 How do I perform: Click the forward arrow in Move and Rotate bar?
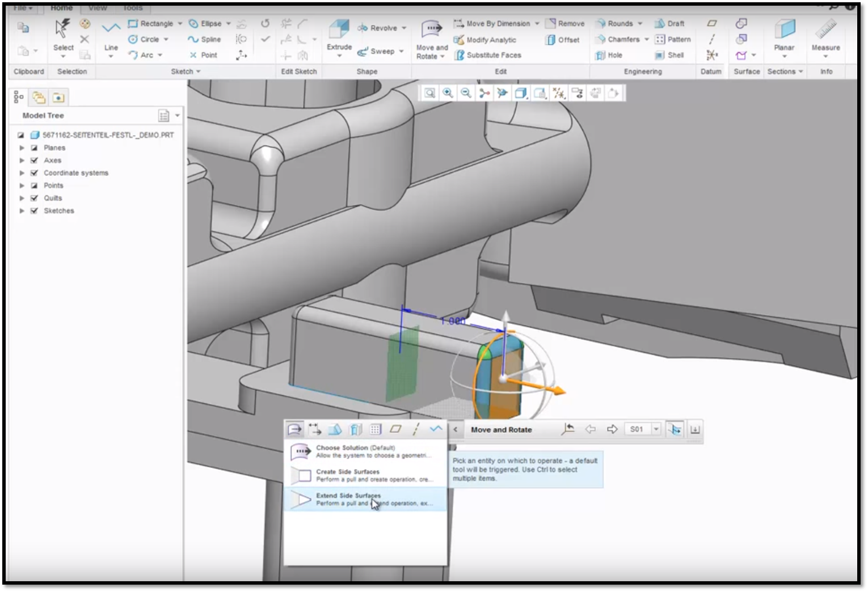(612, 429)
